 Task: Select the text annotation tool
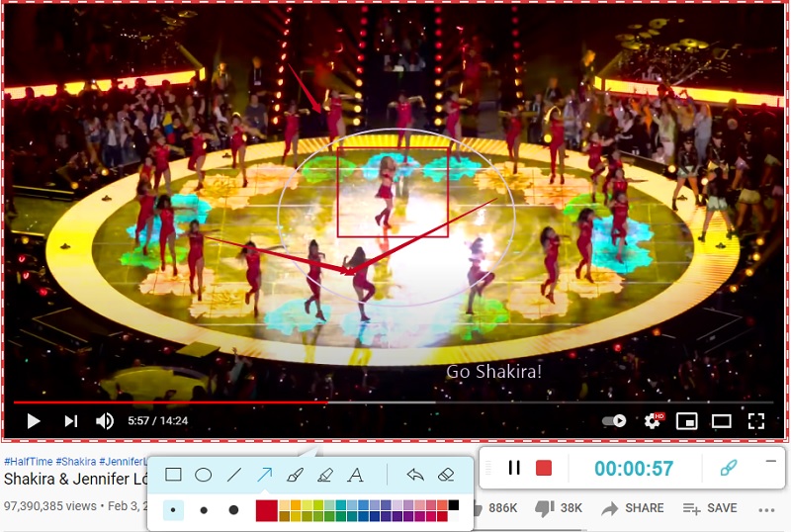tap(356, 475)
